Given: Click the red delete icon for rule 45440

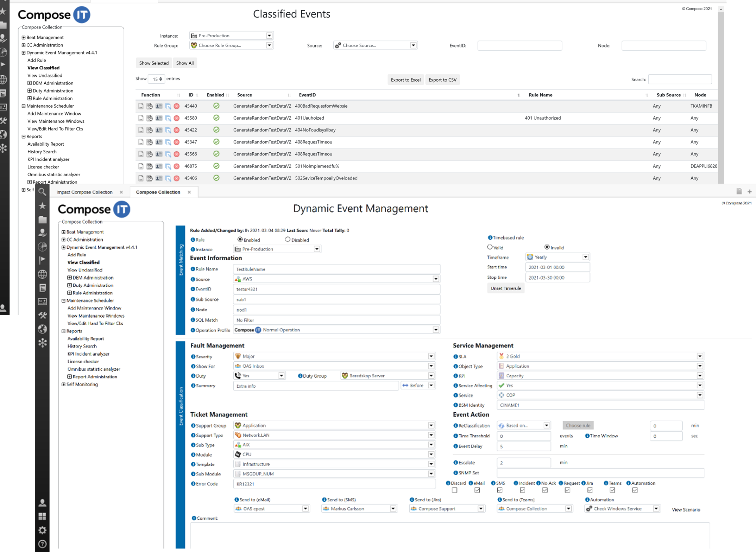Looking at the screenshot, I should tap(177, 106).
